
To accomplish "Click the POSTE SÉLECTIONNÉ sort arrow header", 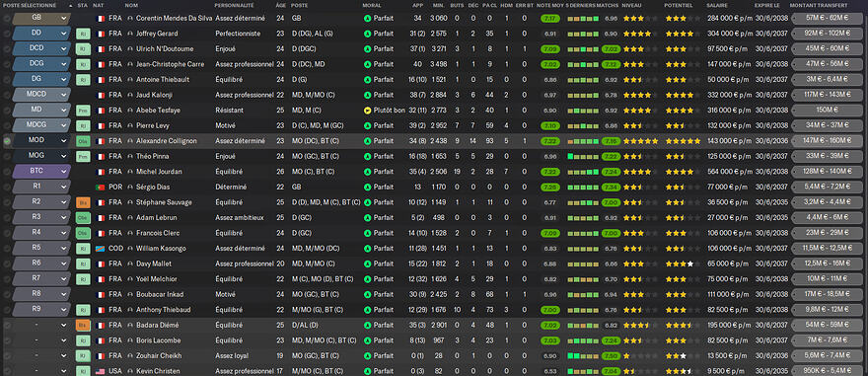I will tap(37, 5).
